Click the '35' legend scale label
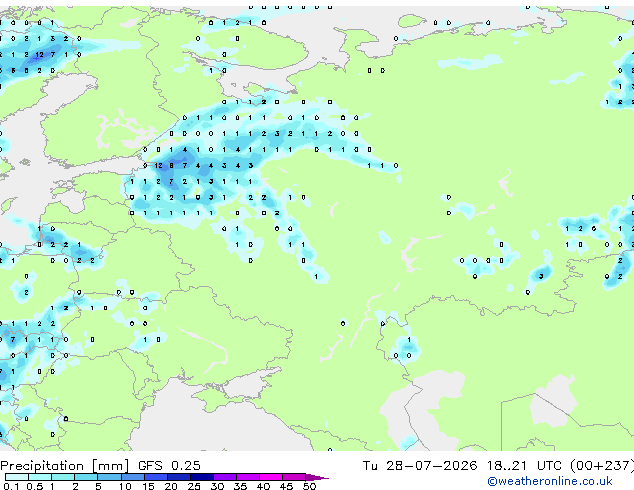 pos(241,486)
